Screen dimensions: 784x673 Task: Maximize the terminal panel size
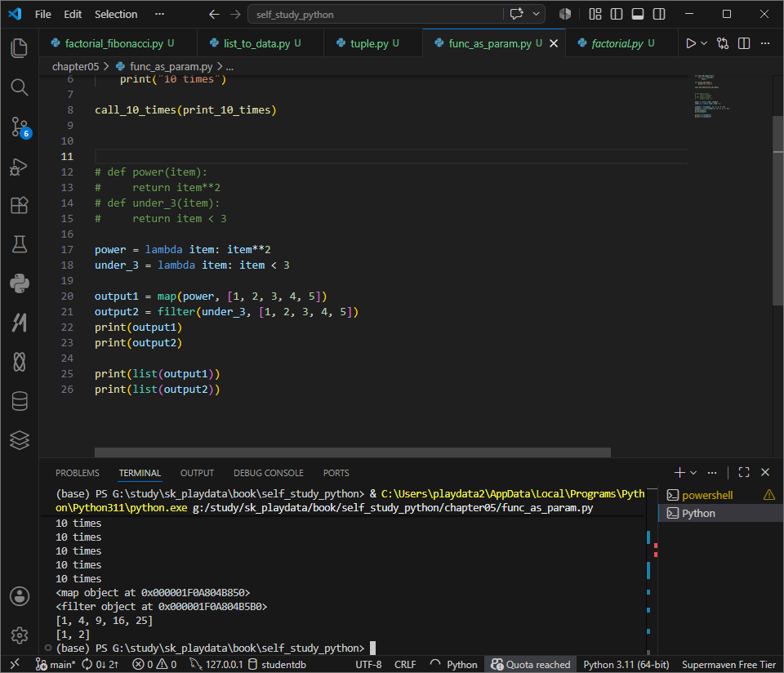[x=744, y=473]
